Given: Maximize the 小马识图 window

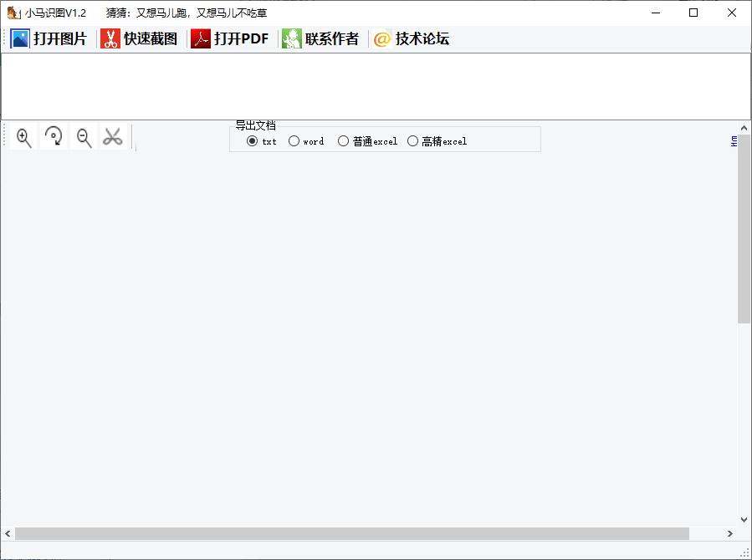Looking at the screenshot, I should pos(693,13).
